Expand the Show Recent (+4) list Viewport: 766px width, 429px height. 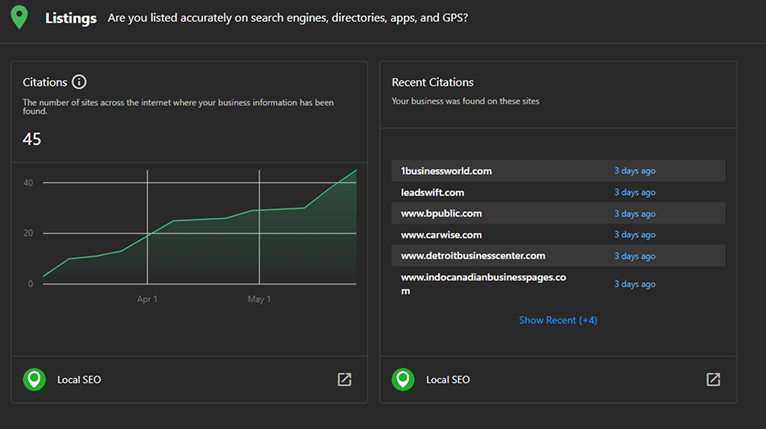click(557, 320)
